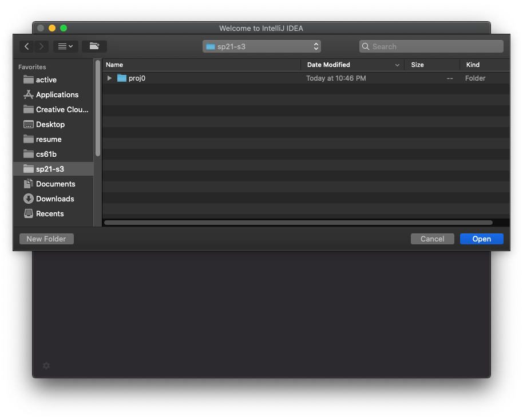The image size is (523, 420).
Task: Cancel the file dialog
Action: click(432, 239)
